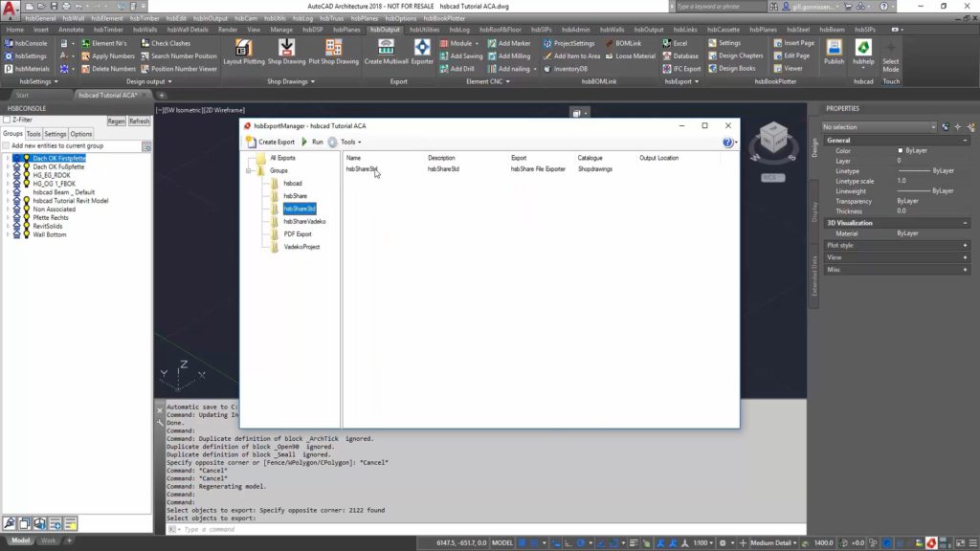The image size is (980, 551).
Task: Click the ViewCube in the viewport
Action: (773, 139)
